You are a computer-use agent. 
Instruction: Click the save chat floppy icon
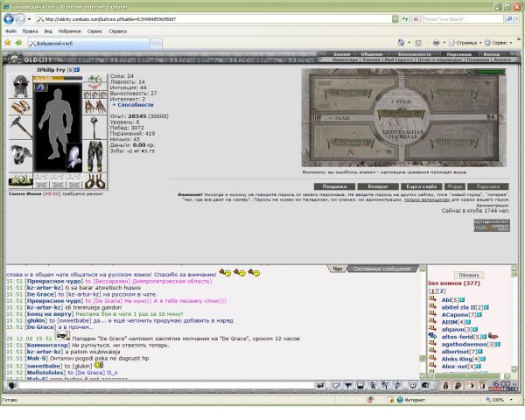[360, 386]
